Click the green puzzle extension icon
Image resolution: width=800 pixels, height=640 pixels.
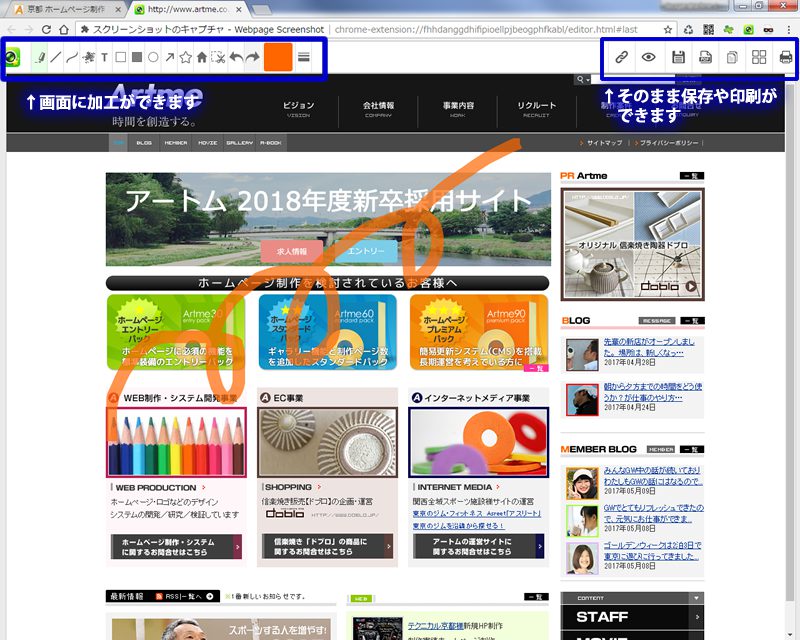click(x=729, y=30)
